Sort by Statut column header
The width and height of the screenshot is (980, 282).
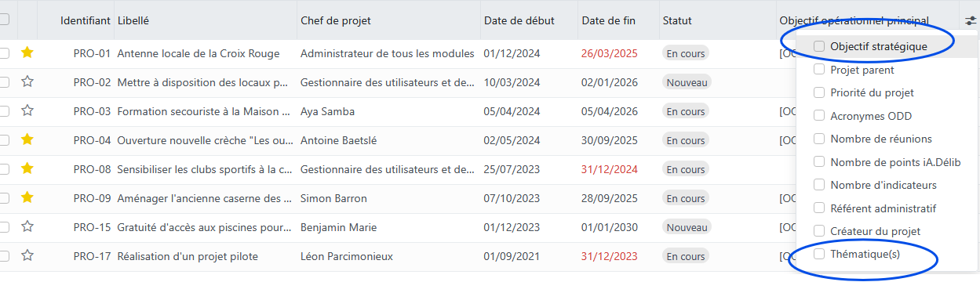(677, 20)
